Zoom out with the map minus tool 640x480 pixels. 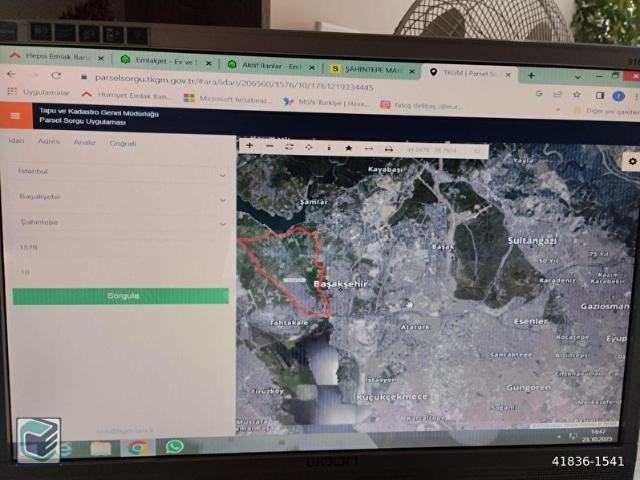[269, 146]
